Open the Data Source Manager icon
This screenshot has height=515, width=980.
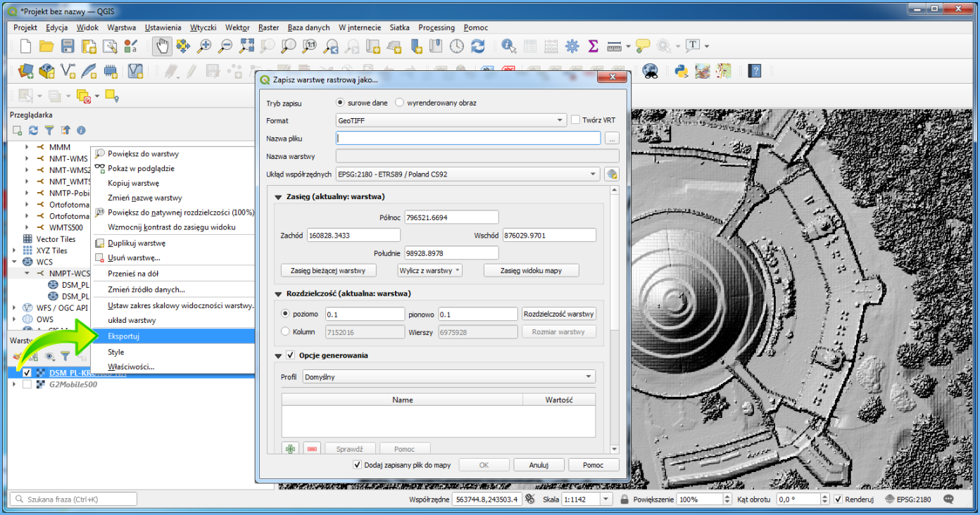click(x=26, y=70)
